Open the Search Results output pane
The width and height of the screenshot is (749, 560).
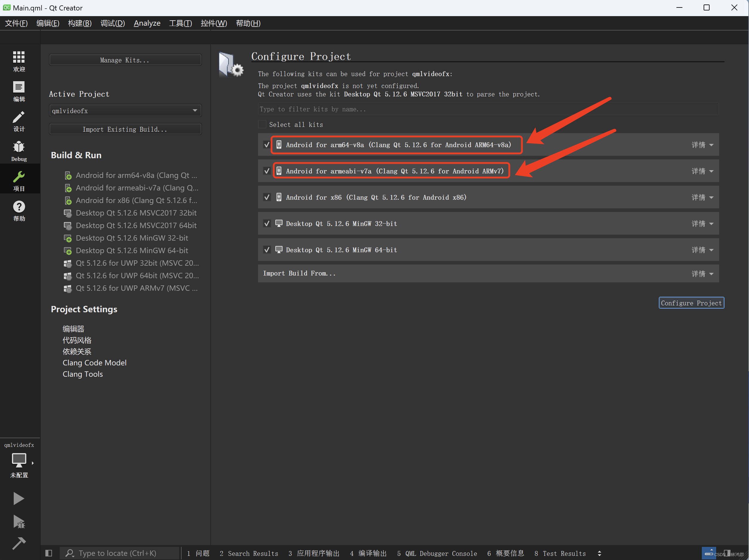coord(249,553)
